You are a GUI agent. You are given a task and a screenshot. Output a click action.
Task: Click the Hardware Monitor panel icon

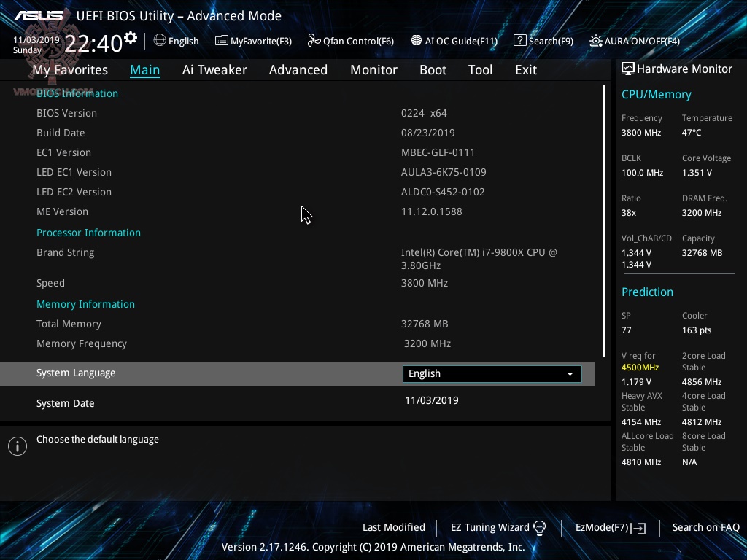pyautogui.click(x=628, y=69)
